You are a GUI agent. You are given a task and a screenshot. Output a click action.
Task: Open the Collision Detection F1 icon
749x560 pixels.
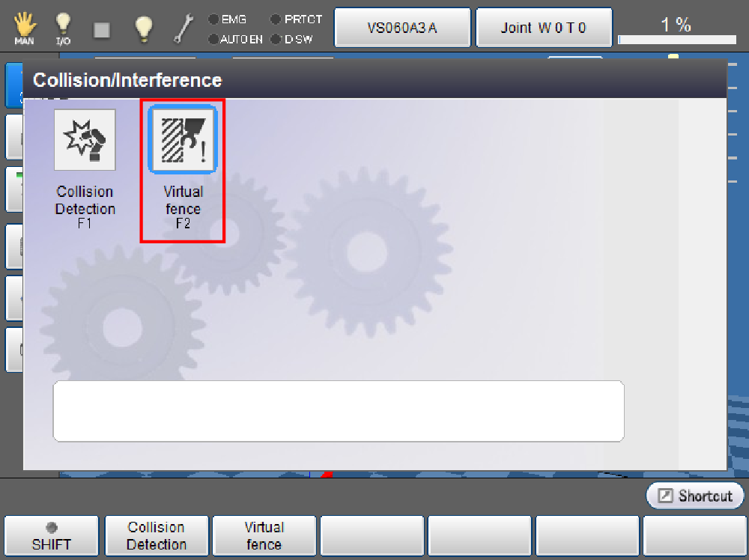click(x=85, y=140)
